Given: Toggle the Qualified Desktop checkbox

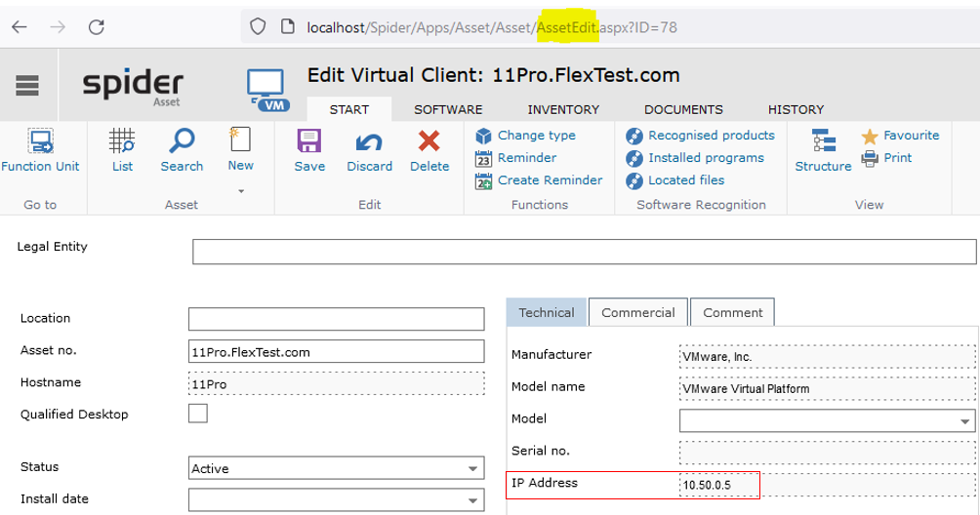Looking at the screenshot, I should coord(198,414).
